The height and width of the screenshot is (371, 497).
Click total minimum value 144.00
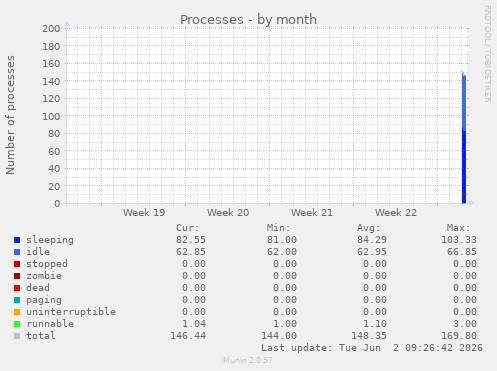(279, 336)
